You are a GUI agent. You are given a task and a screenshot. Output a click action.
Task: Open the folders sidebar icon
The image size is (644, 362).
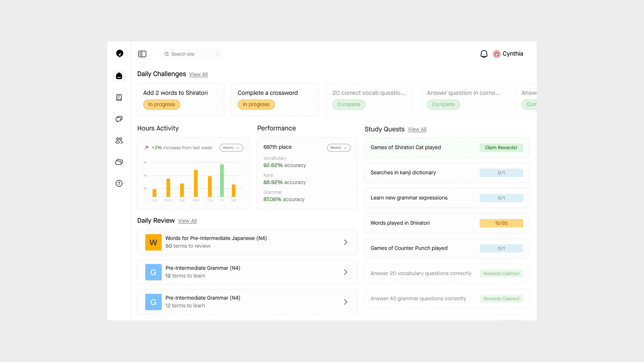[x=119, y=162]
